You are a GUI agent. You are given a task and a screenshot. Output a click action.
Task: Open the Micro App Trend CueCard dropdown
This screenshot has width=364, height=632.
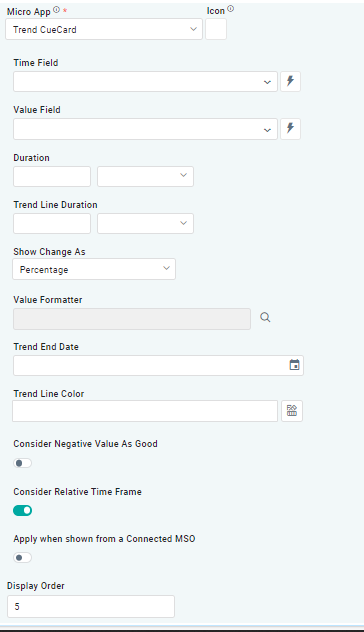click(x=104, y=29)
